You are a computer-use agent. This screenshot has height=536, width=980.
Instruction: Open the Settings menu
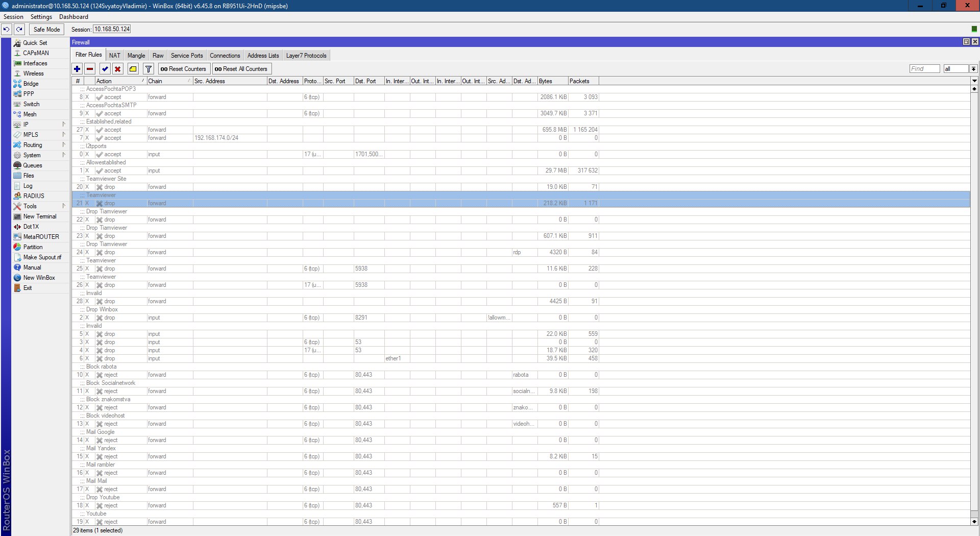pos(41,17)
